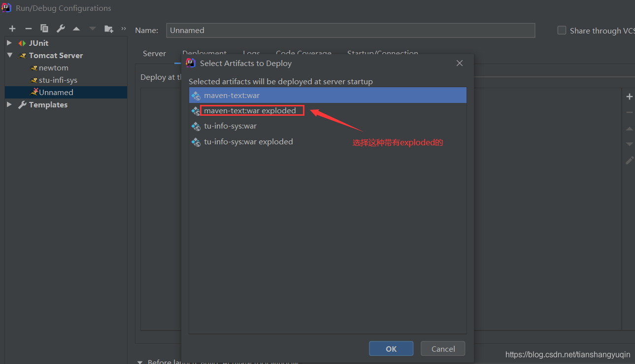
Task: Switch to Server tab
Action: [x=154, y=53]
